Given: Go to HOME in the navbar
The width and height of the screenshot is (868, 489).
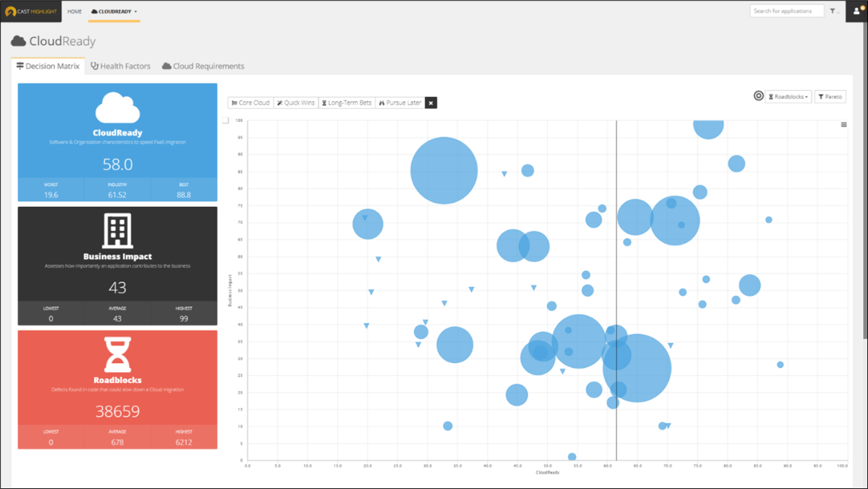Looking at the screenshot, I should pyautogui.click(x=74, y=11).
